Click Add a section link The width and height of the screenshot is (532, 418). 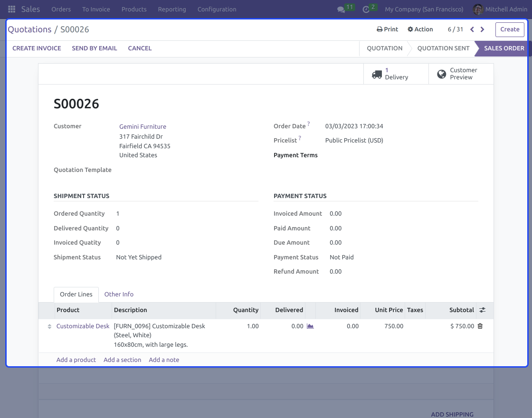tap(122, 360)
